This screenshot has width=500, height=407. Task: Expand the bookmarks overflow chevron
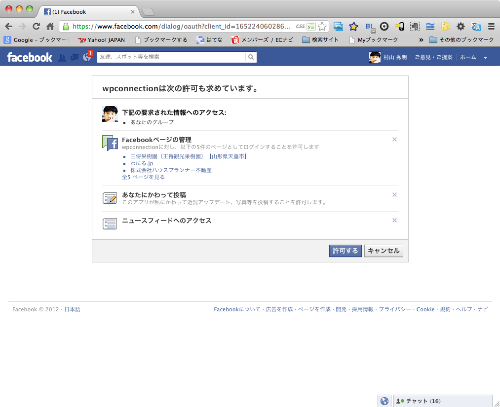click(421, 40)
